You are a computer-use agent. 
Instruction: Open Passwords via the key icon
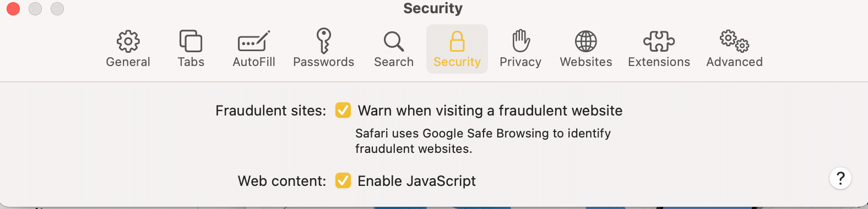click(x=324, y=41)
